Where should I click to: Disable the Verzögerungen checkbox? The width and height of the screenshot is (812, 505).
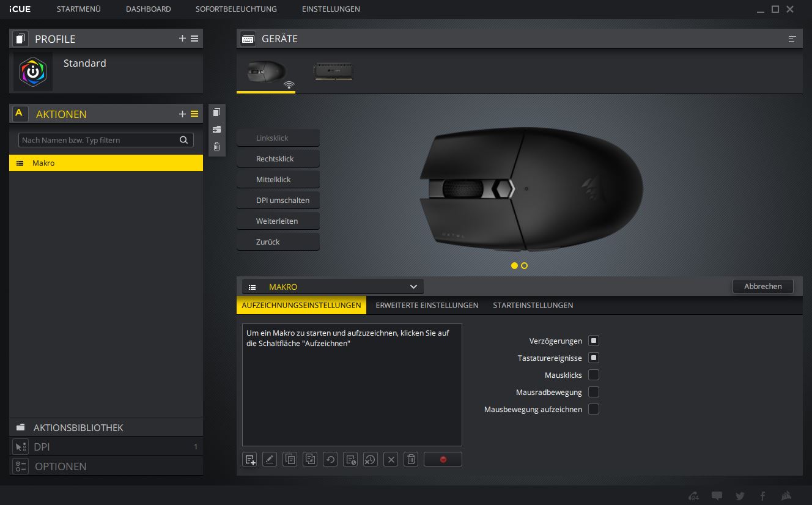click(x=593, y=341)
